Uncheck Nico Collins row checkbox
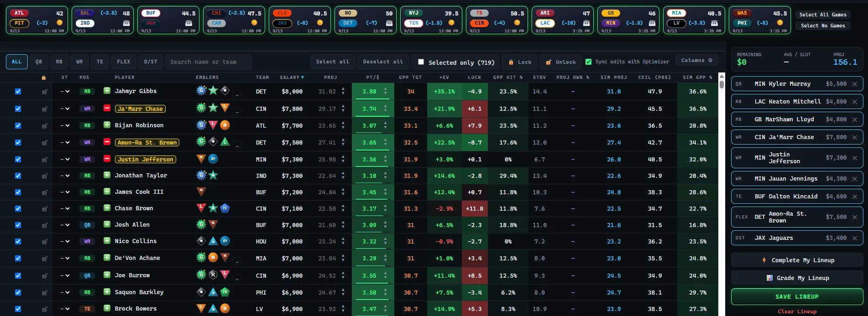This screenshot has width=868, height=316. [x=18, y=242]
